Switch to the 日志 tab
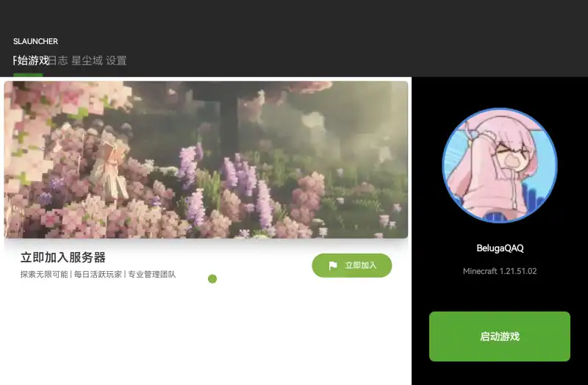588x385 pixels. pyautogui.click(x=58, y=60)
